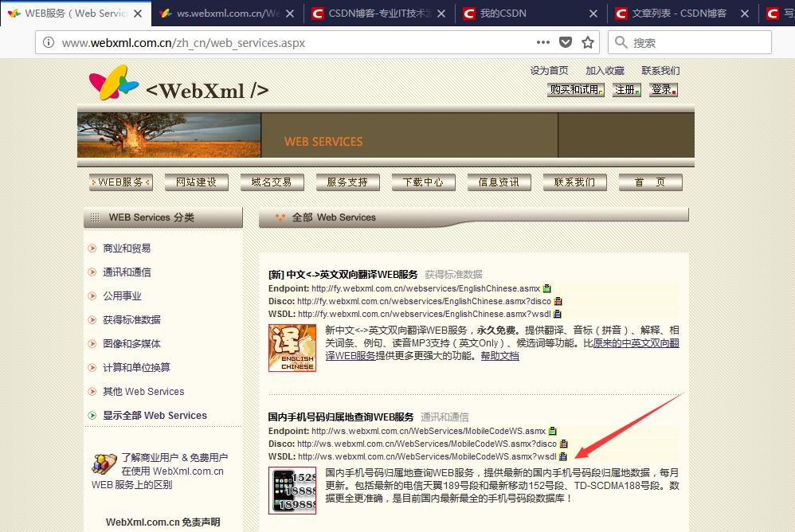
Task: Open the 国内手机号码归属地查询WEB服务 title
Action: [341, 417]
